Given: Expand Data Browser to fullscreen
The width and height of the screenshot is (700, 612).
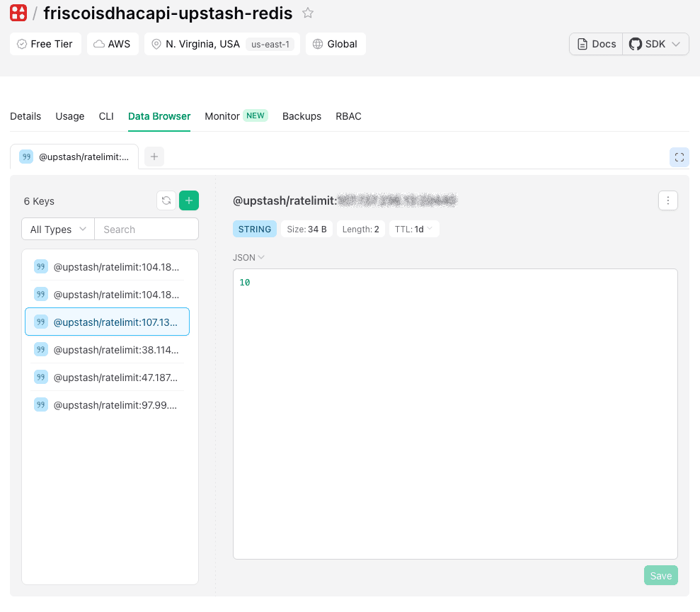Looking at the screenshot, I should click(x=679, y=157).
